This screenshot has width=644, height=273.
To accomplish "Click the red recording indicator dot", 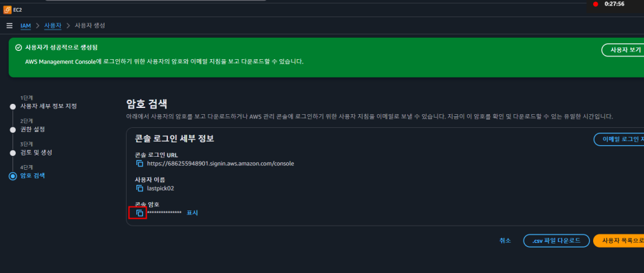I will 596,4.
